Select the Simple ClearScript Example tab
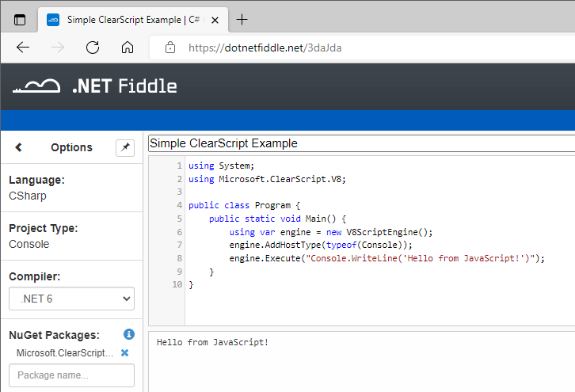Image resolution: width=575 pixels, height=392 pixels. coord(133,20)
